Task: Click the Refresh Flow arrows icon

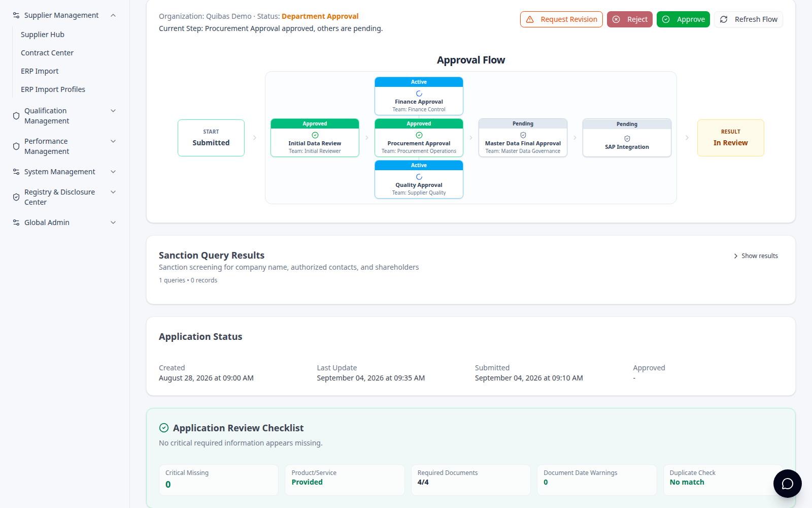Action: [724, 19]
